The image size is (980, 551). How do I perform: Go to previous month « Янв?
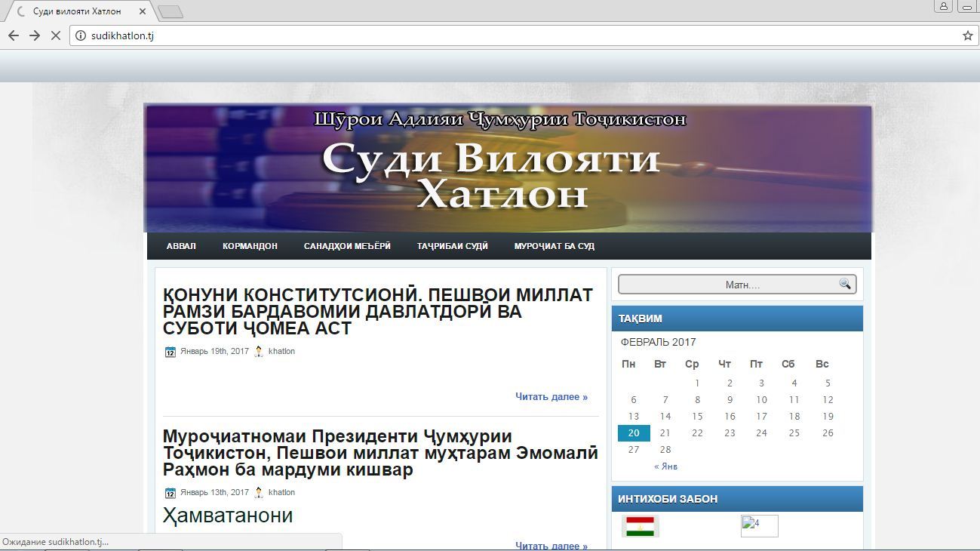pyautogui.click(x=665, y=466)
